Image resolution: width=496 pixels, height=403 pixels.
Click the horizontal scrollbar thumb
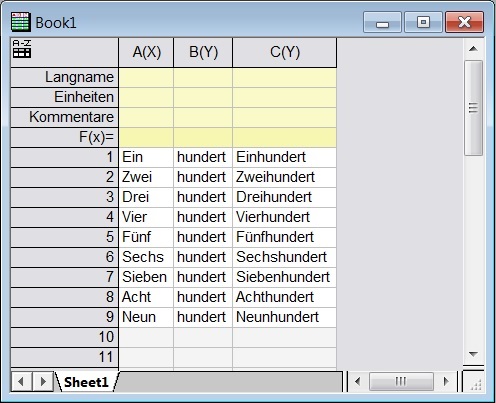[x=401, y=381]
